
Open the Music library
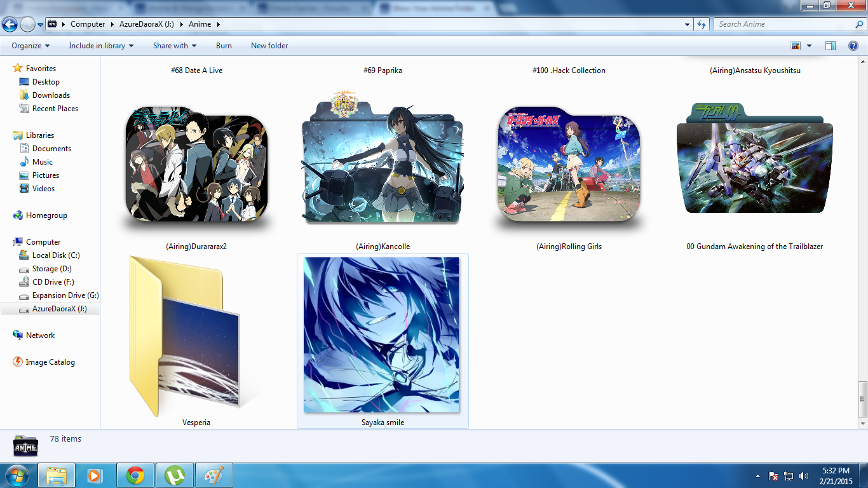pyautogui.click(x=43, y=162)
